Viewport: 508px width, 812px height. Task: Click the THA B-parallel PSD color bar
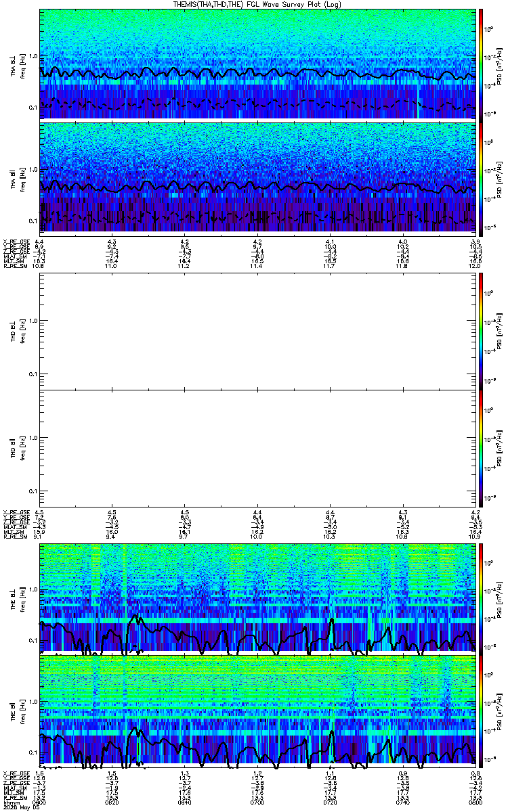click(x=482, y=179)
